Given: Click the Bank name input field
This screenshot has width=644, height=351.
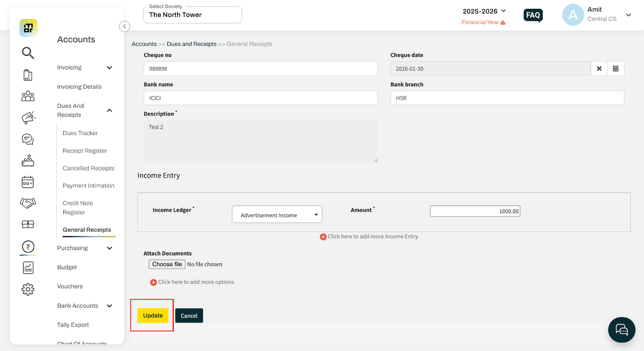Looking at the screenshot, I should click(x=261, y=98).
